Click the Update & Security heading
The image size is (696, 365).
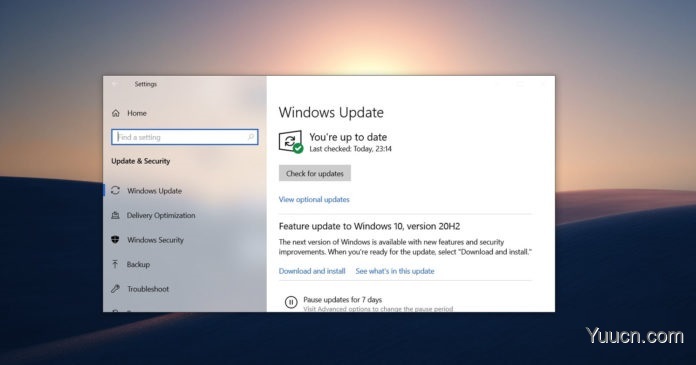pos(141,161)
